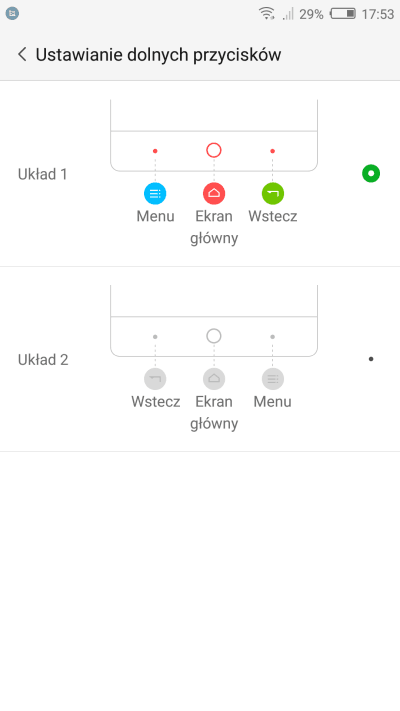Go back using the header arrow

[x=22, y=55]
